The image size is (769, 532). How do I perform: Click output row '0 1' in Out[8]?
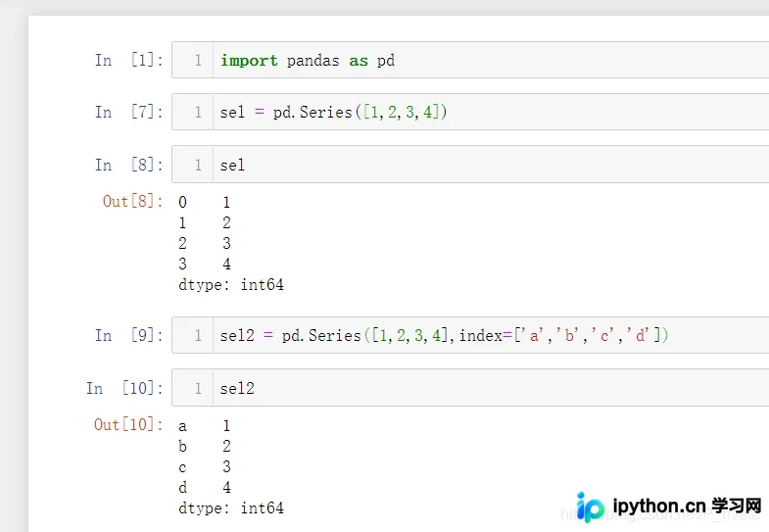(x=205, y=202)
